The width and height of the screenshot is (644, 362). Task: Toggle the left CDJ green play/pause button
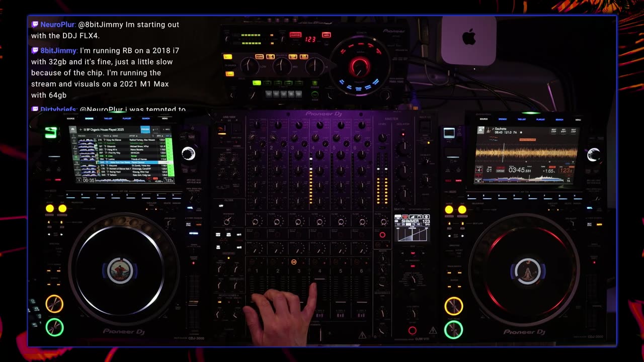pos(54,328)
